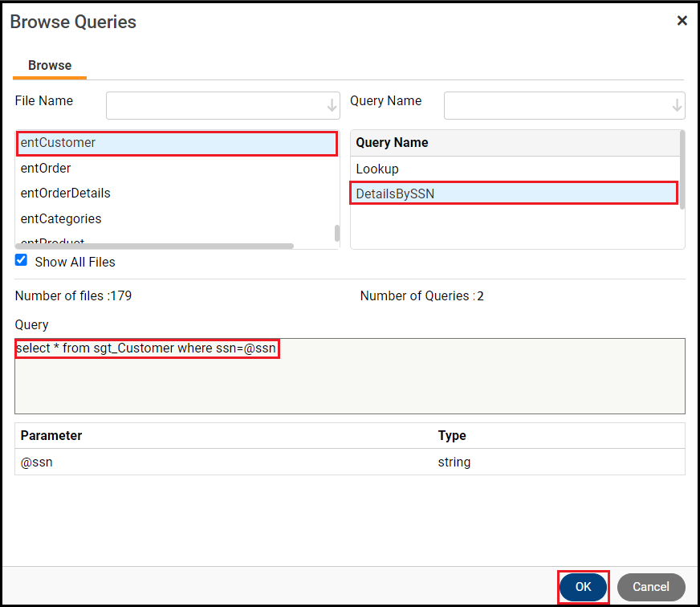Confirm the selection with OK

[583, 587]
